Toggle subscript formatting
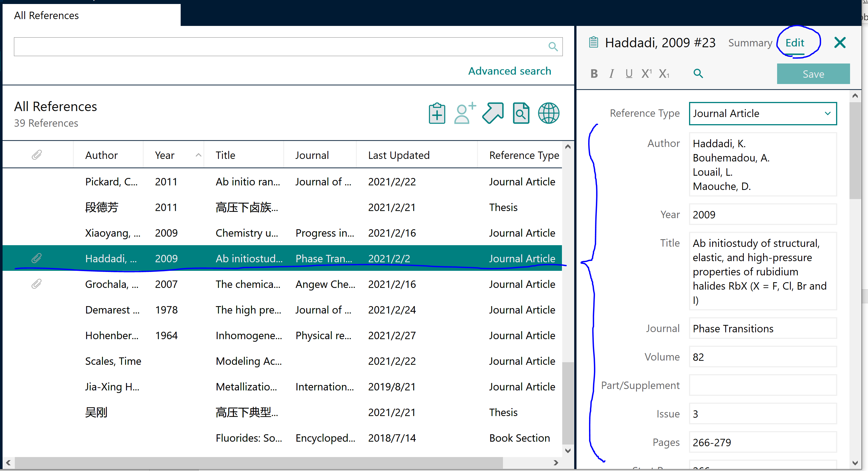The height and width of the screenshot is (471, 868). [x=664, y=74]
